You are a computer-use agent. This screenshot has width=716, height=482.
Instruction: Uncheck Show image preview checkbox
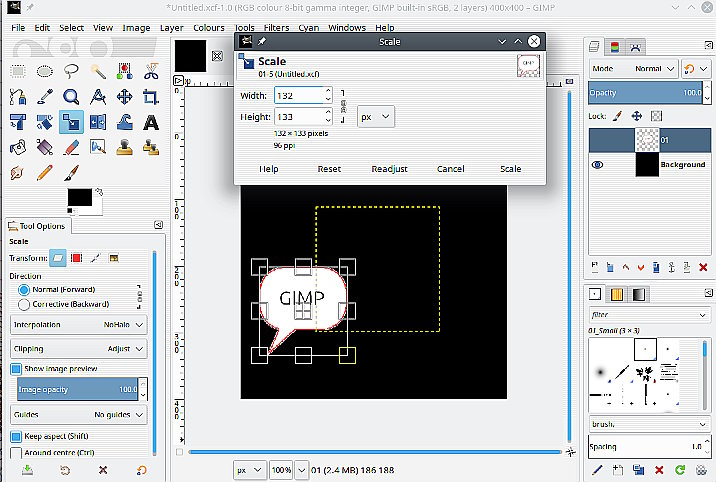tap(16, 368)
